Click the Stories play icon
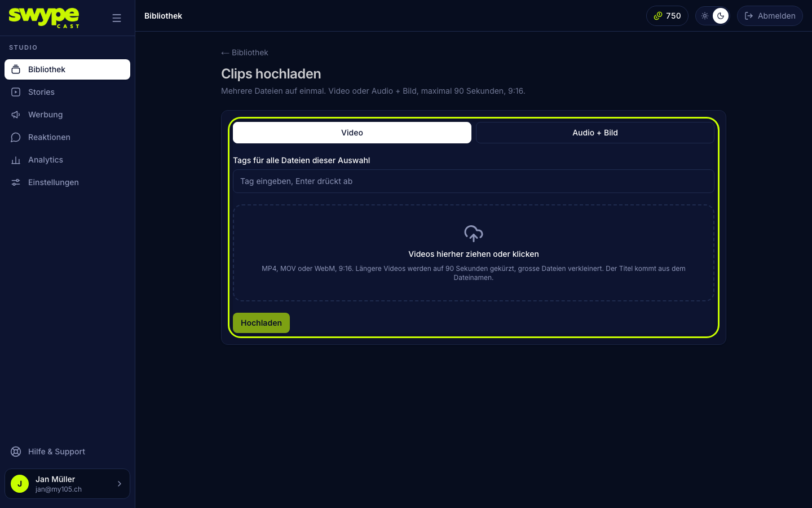Image resolution: width=812 pixels, height=508 pixels. point(16,92)
